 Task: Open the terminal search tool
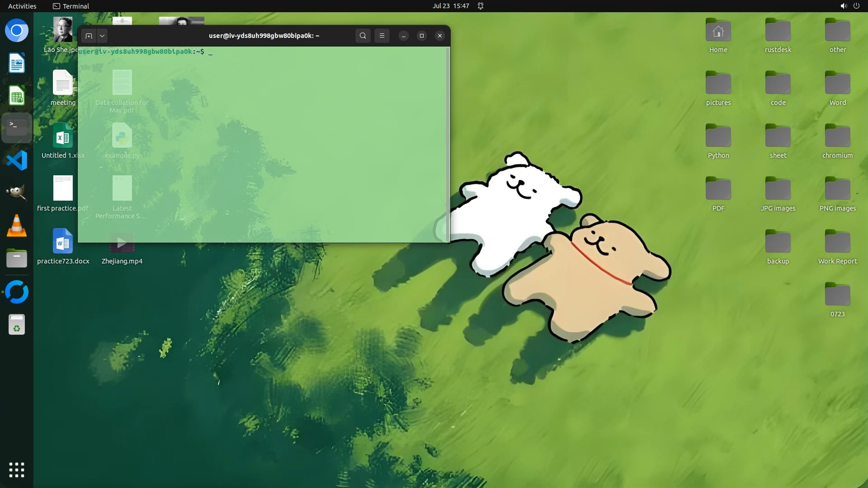(363, 36)
